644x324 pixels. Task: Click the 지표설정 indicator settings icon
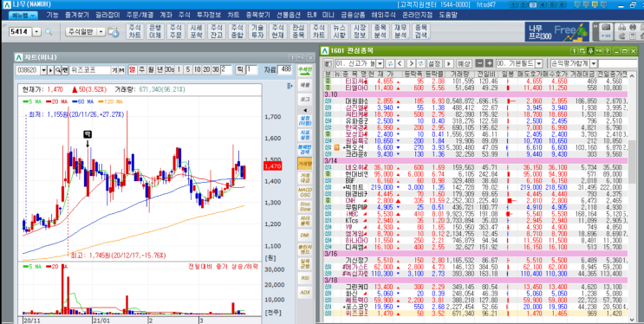click(x=305, y=135)
